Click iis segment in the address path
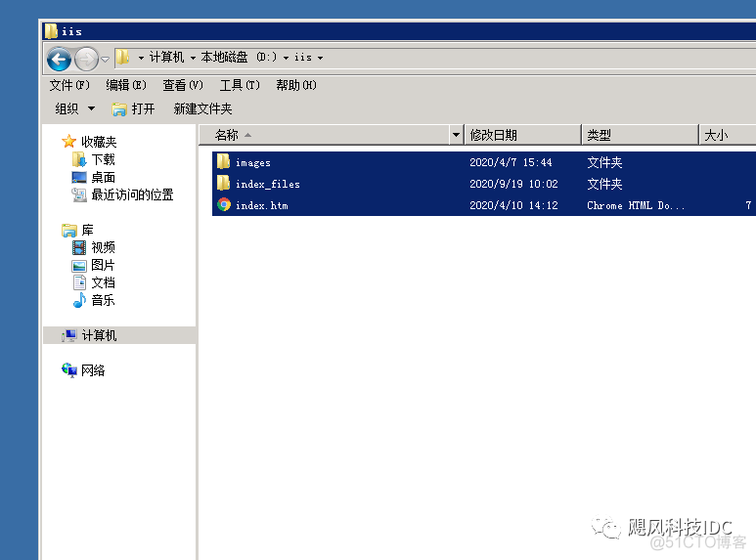This screenshot has height=560, width=756. 303,57
